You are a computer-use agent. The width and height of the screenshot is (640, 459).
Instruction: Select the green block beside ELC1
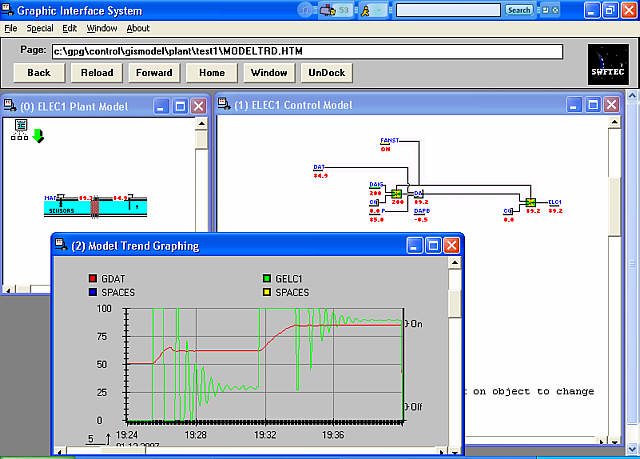point(530,202)
